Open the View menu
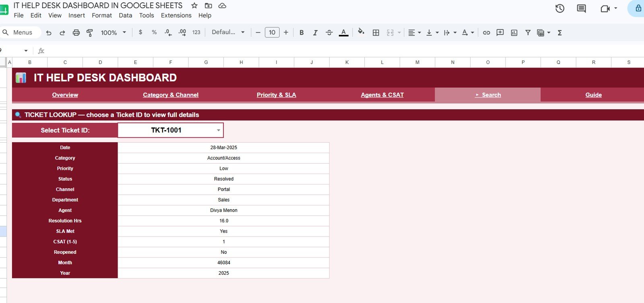Image resolution: width=644 pixels, height=303 pixels. 55,15
